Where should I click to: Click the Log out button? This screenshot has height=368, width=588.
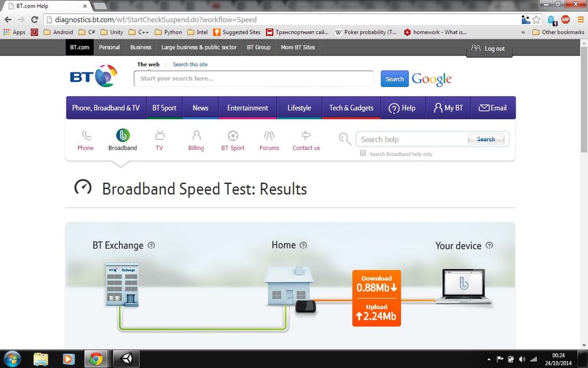[489, 48]
